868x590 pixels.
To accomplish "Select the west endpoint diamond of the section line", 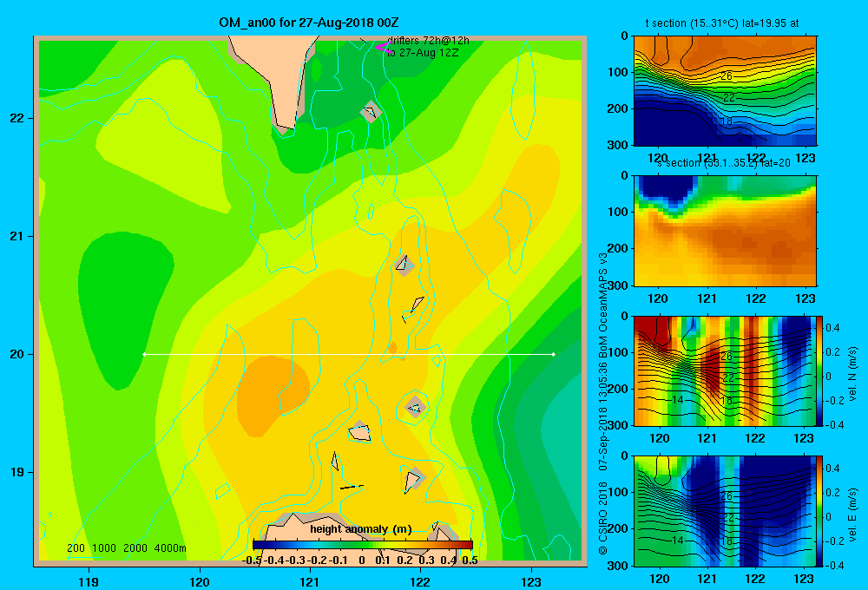I will tap(144, 354).
